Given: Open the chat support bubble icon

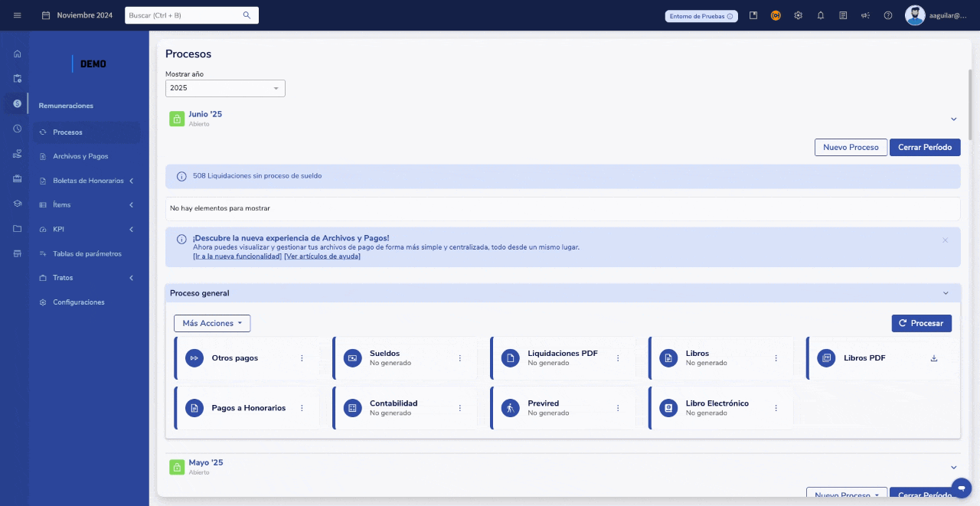Looking at the screenshot, I should pyautogui.click(x=961, y=488).
